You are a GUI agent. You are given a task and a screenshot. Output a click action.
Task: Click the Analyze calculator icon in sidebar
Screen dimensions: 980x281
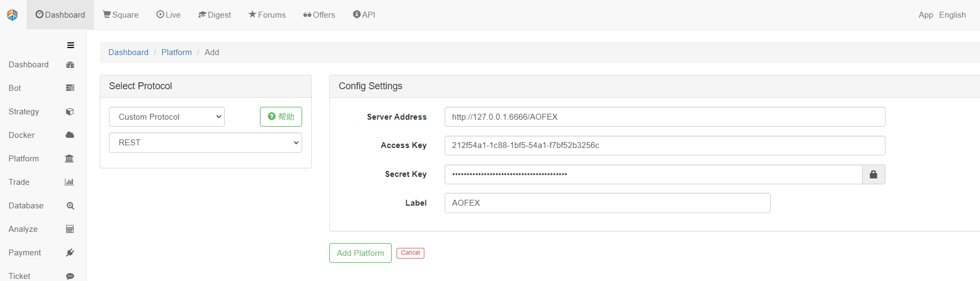[x=70, y=229]
